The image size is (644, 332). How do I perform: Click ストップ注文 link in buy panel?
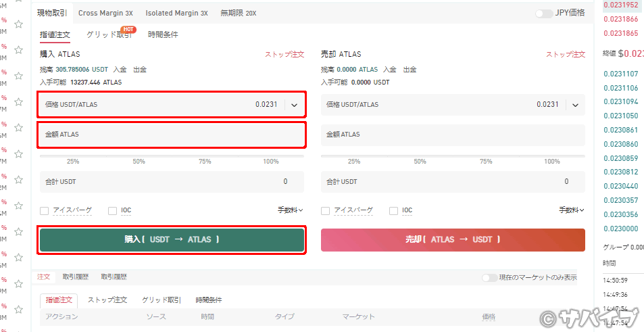[284, 54]
